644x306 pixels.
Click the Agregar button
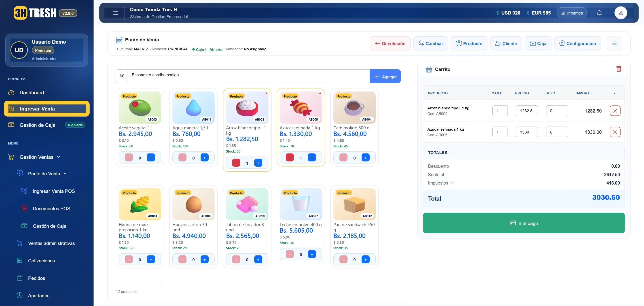(385, 76)
